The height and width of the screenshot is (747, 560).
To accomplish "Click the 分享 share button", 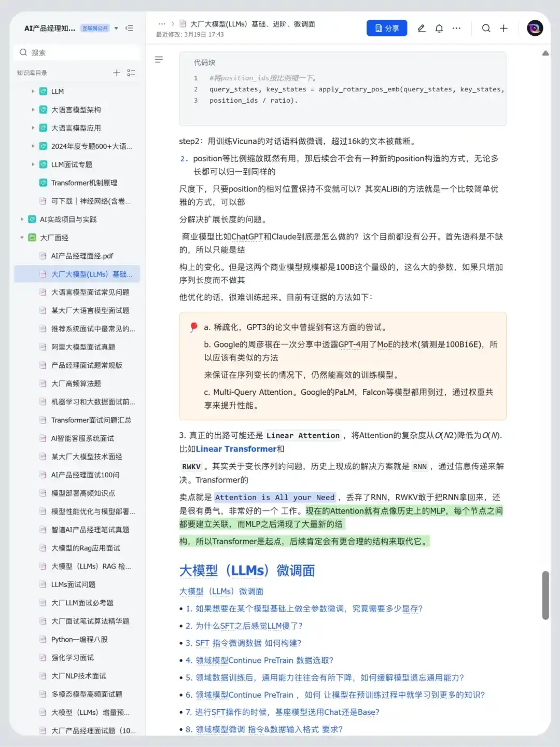I will click(x=386, y=28).
